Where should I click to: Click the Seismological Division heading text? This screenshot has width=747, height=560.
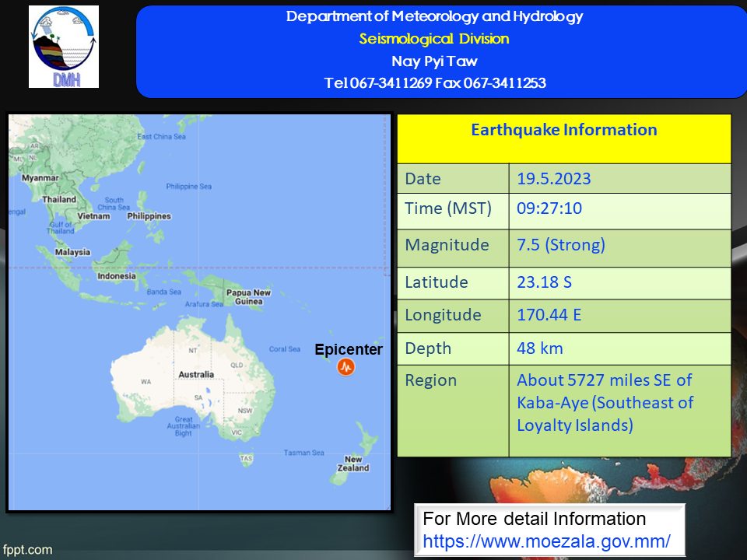(434, 38)
